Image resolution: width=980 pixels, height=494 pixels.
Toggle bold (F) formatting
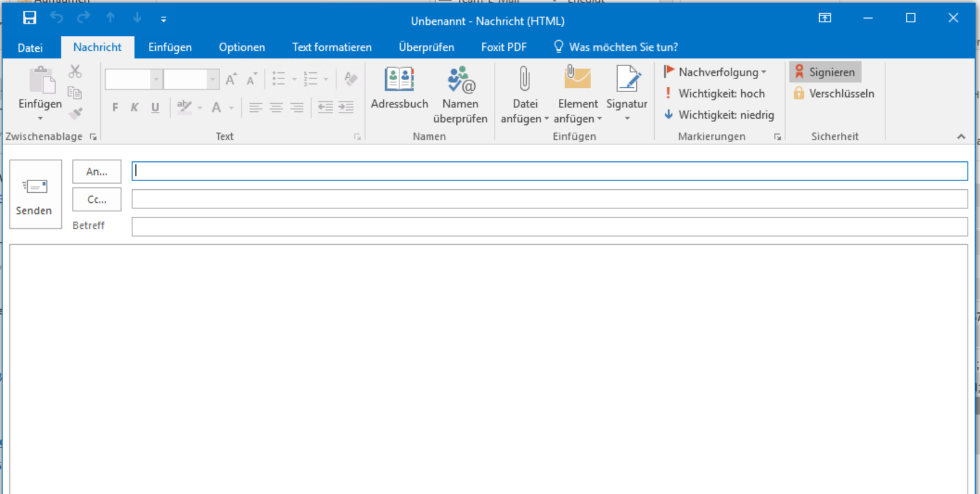[x=115, y=108]
